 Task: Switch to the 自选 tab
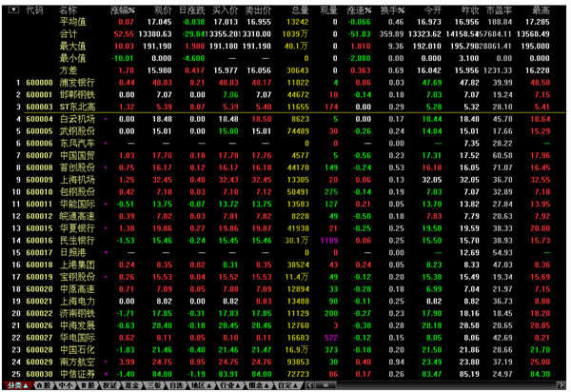[177, 385]
